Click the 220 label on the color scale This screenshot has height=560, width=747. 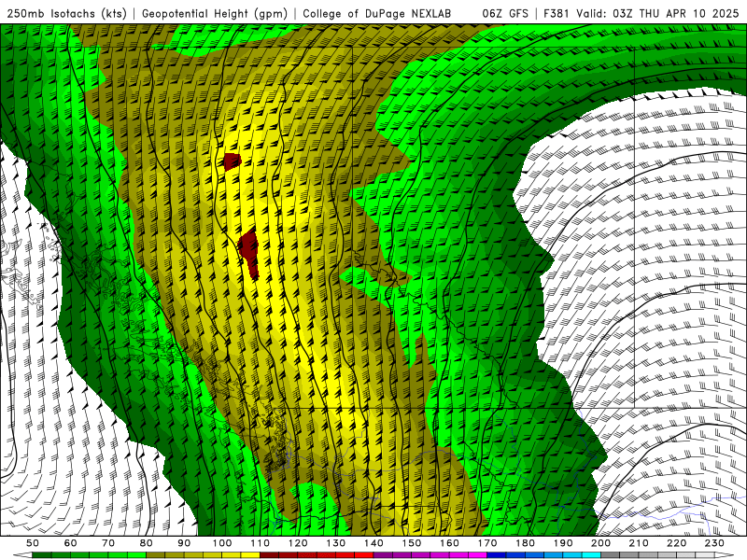[677, 543]
